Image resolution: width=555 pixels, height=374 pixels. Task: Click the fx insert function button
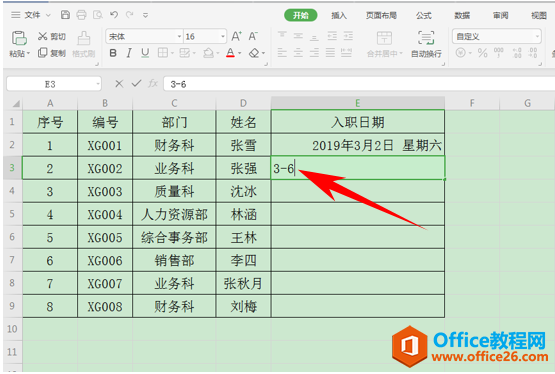153,84
